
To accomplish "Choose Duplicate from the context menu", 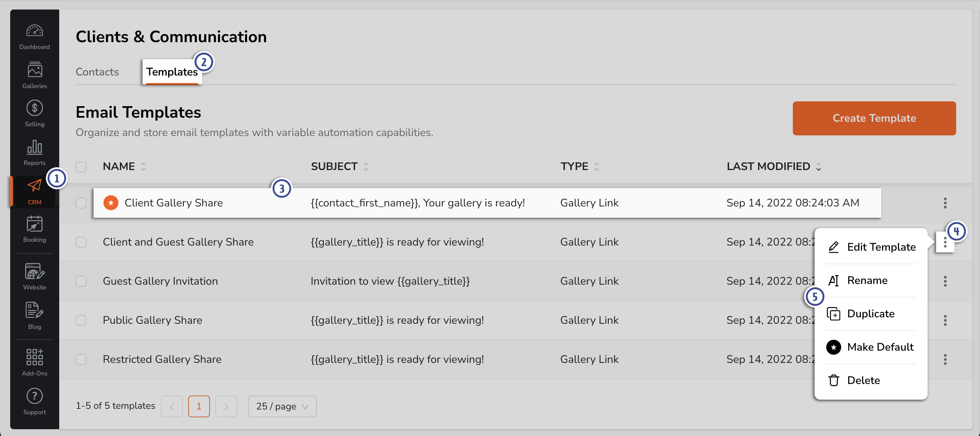I will 870,314.
